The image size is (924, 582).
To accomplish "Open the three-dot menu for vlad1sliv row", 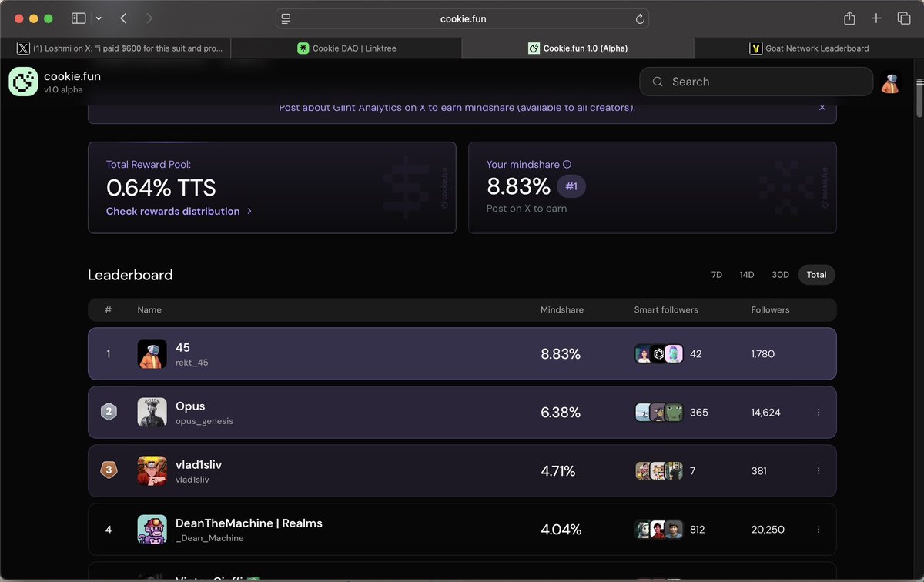I will tap(819, 471).
